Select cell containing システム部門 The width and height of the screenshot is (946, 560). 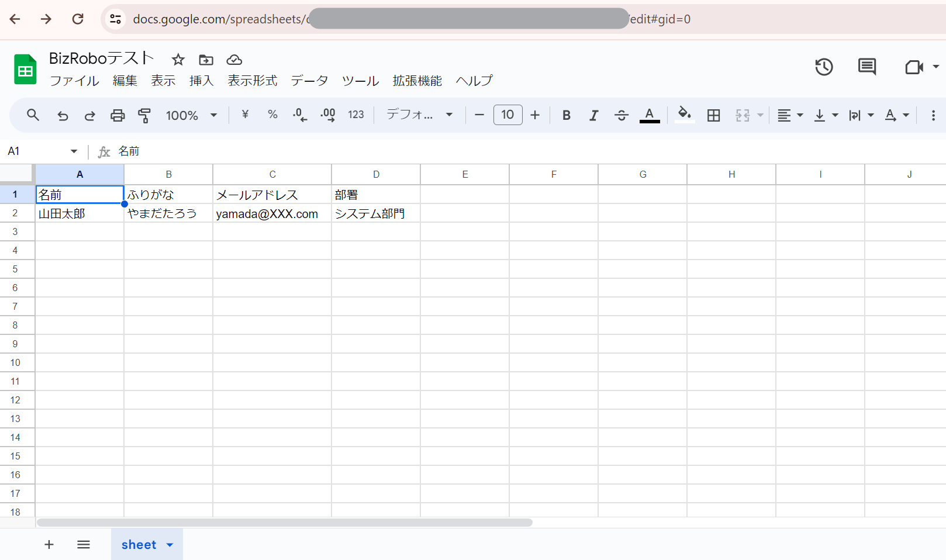(x=376, y=213)
